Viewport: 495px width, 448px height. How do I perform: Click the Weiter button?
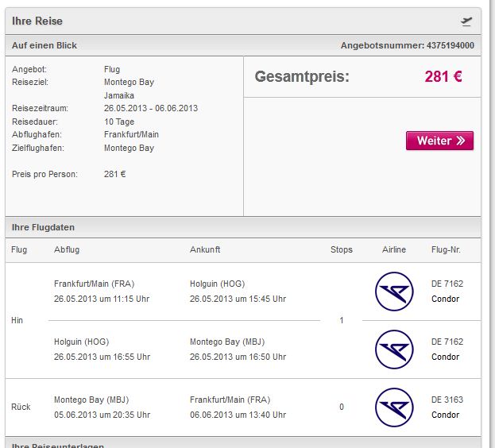click(439, 141)
